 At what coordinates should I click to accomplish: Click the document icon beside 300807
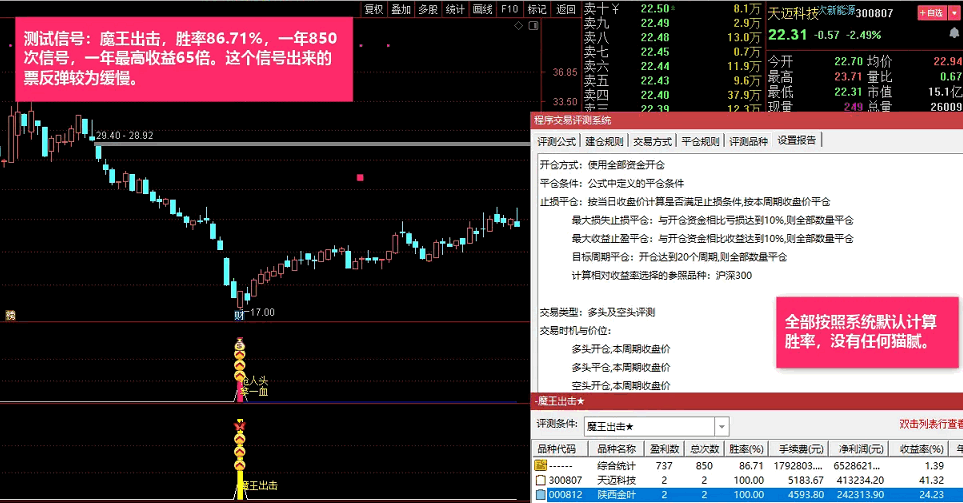click(x=540, y=480)
